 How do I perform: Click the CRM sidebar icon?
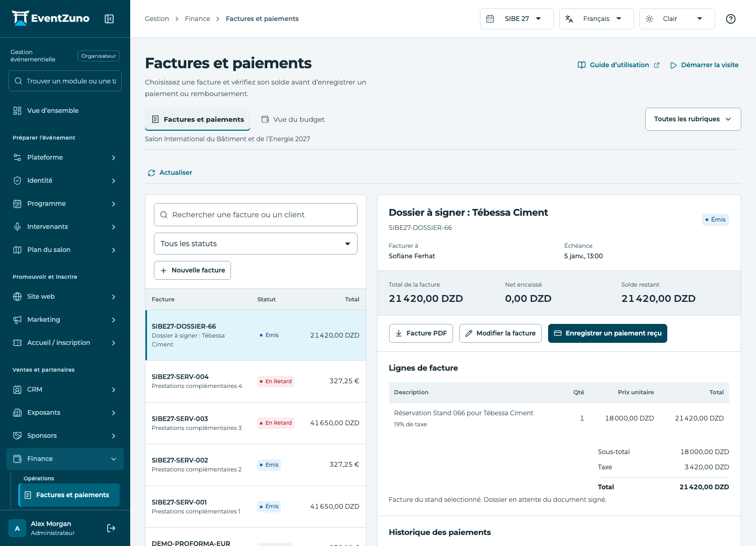click(17, 390)
